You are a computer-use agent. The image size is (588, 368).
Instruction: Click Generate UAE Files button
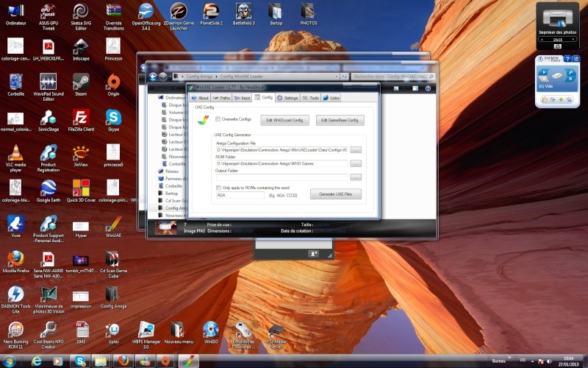336,194
